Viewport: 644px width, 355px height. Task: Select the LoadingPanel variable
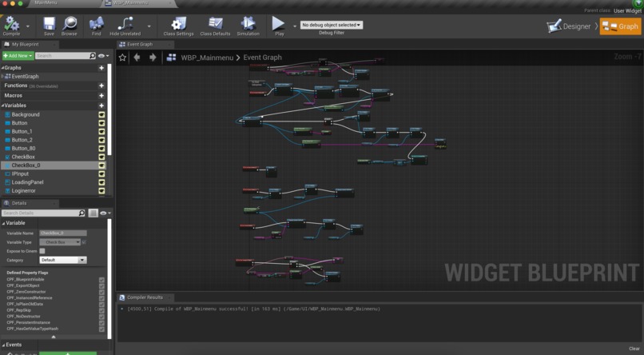pos(27,182)
